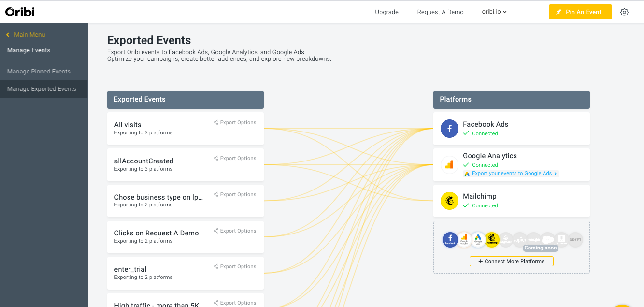
Task: Click the Oribi logo
Action: coord(20,12)
